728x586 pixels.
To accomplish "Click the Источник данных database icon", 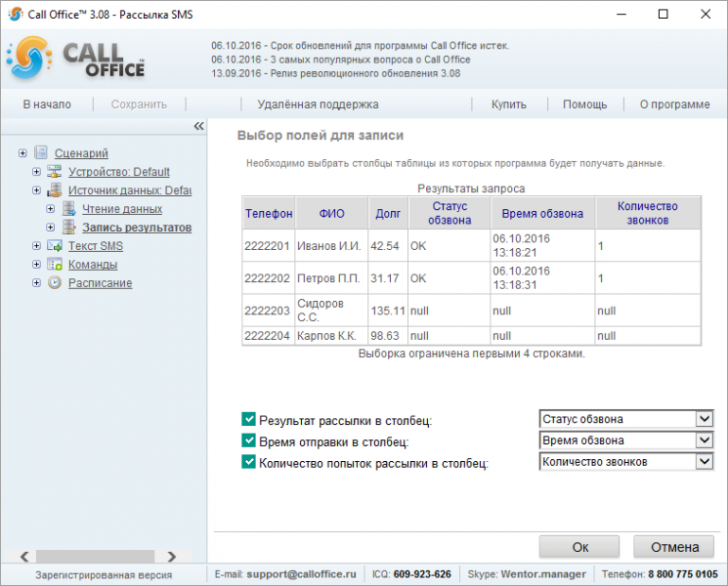I will [55, 190].
